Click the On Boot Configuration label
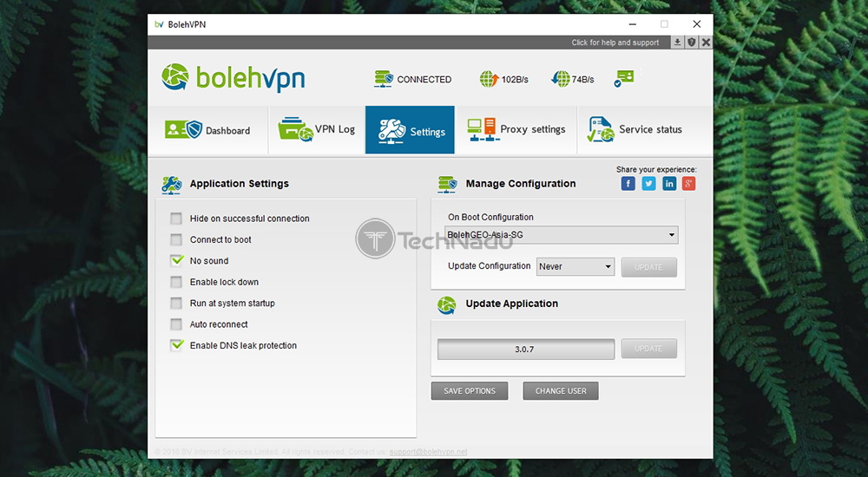 [490, 217]
